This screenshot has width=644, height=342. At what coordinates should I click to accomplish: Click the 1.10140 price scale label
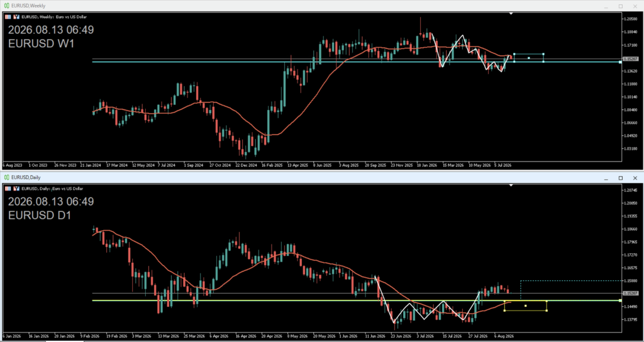coord(630,97)
